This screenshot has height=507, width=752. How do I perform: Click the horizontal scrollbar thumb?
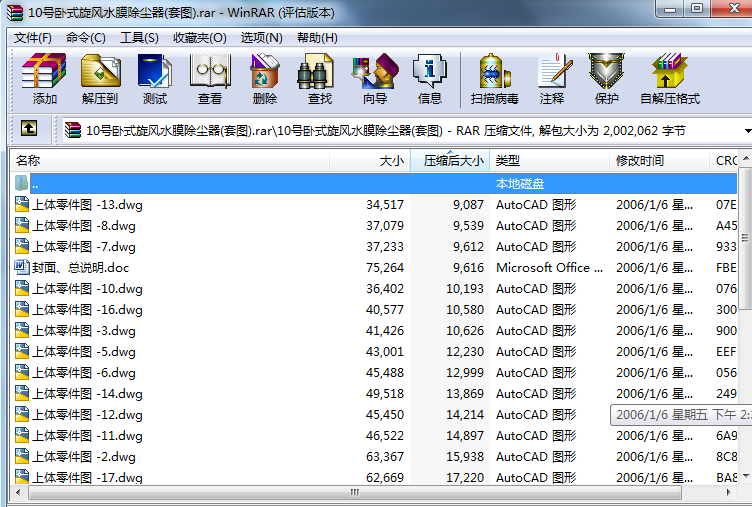click(355, 492)
